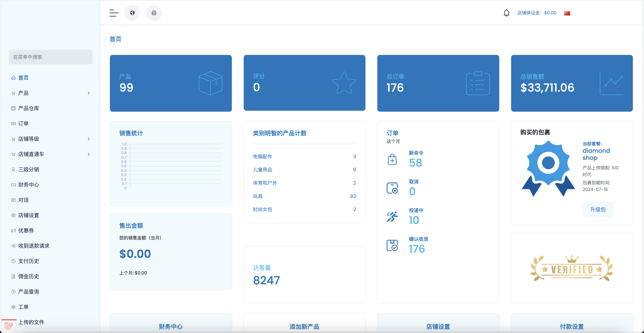Click the print icon in top toolbar
The width and height of the screenshot is (644, 333).
click(x=154, y=13)
